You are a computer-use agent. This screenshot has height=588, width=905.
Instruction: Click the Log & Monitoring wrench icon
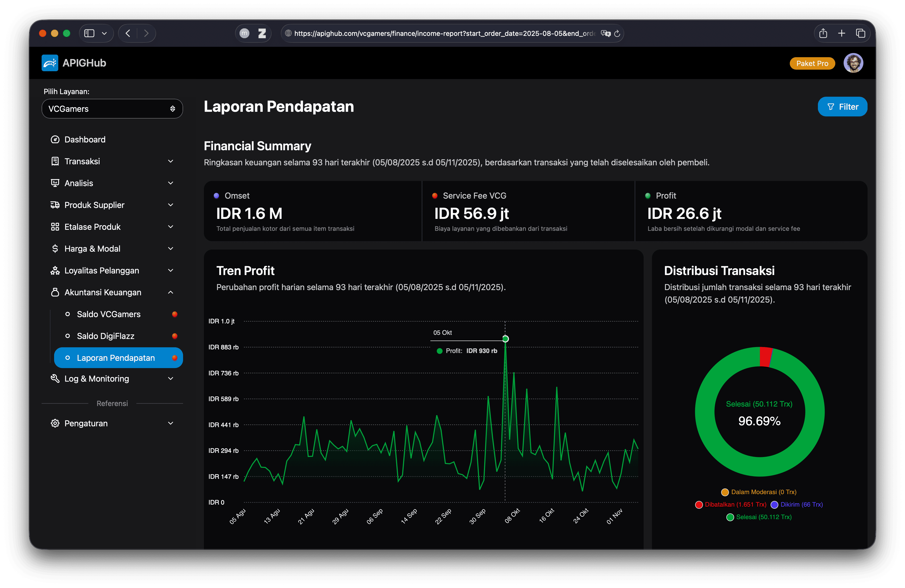pos(55,378)
